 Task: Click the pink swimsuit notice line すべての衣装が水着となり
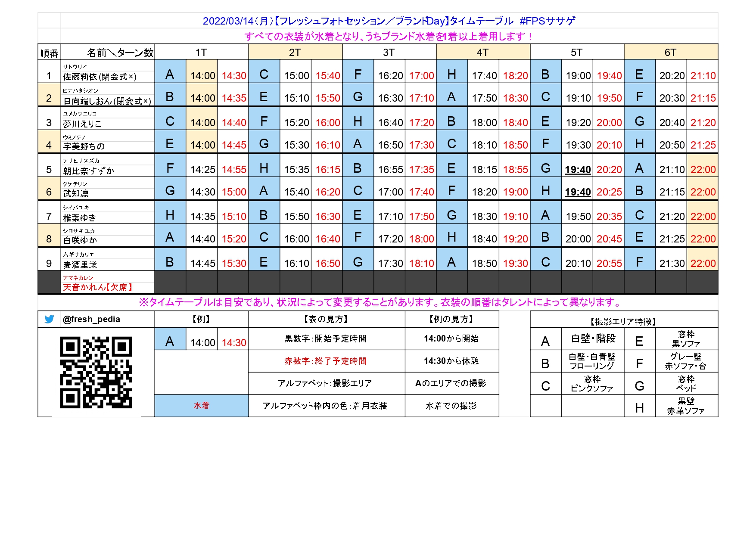pyautogui.click(x=389, y=37)
